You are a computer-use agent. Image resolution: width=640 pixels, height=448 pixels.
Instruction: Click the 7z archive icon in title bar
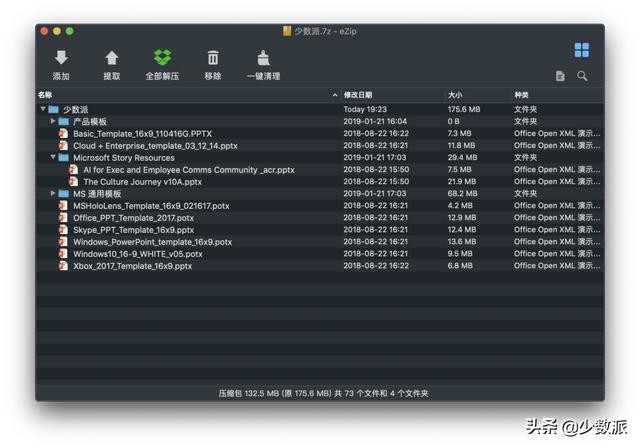click(x=287, y=31)
